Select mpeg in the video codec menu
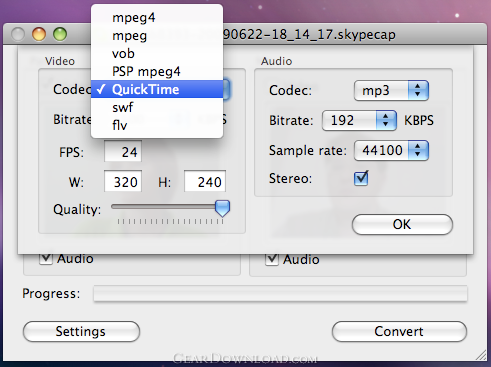The image size is (491, 367). pos(157,35)
